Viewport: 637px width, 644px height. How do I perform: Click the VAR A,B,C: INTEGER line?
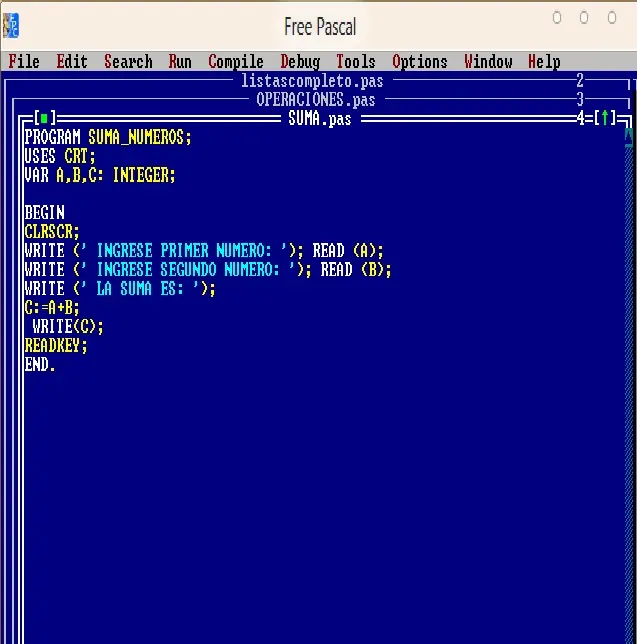click(100, 175)
